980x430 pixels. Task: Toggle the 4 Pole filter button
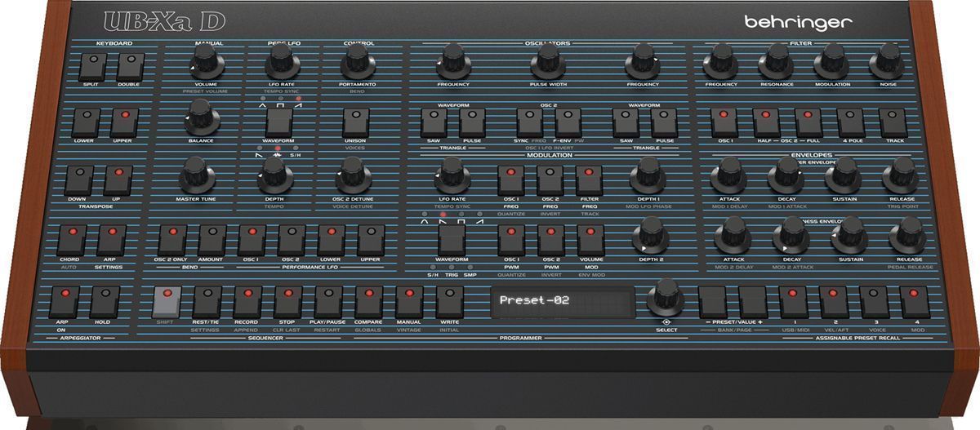(x=851, y=123)
